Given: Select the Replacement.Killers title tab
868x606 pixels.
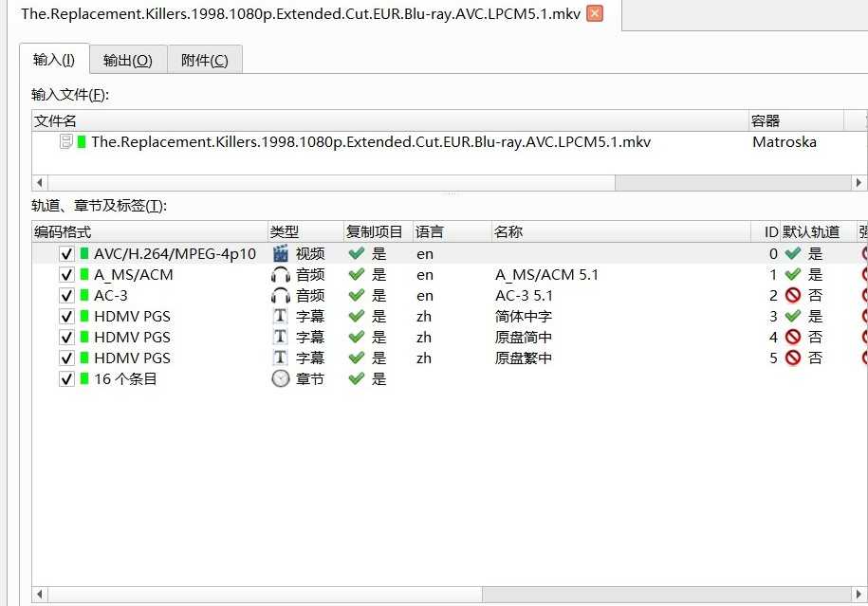Looking at the screenshot, I should pos(301,13).
